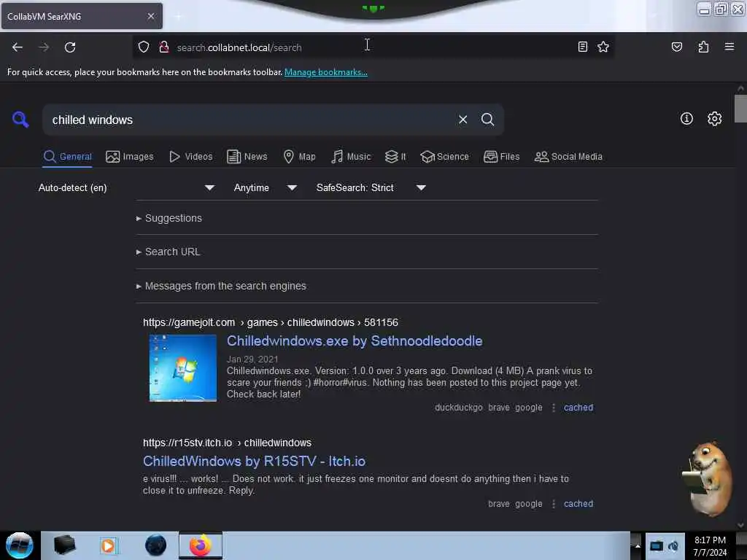Open the Auto-detect (en) language dropdown
Screen dimensions: 747x560
click(x=126, y=187)
